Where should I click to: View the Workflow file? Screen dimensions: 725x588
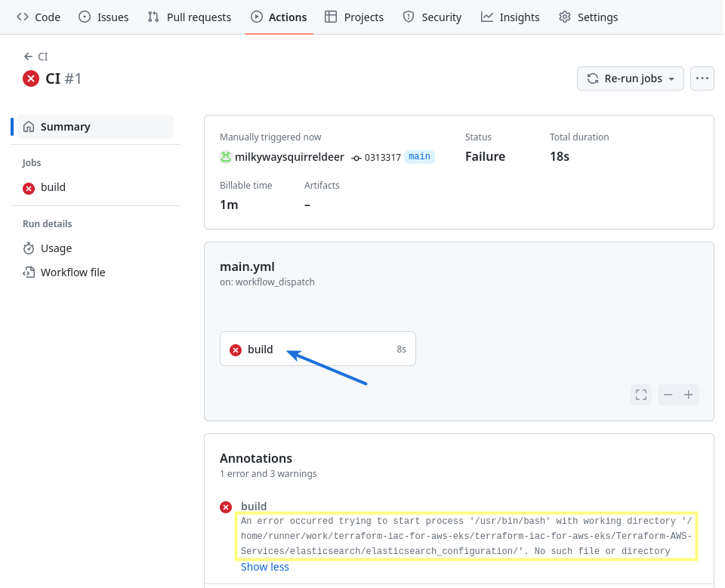[72, 272]
